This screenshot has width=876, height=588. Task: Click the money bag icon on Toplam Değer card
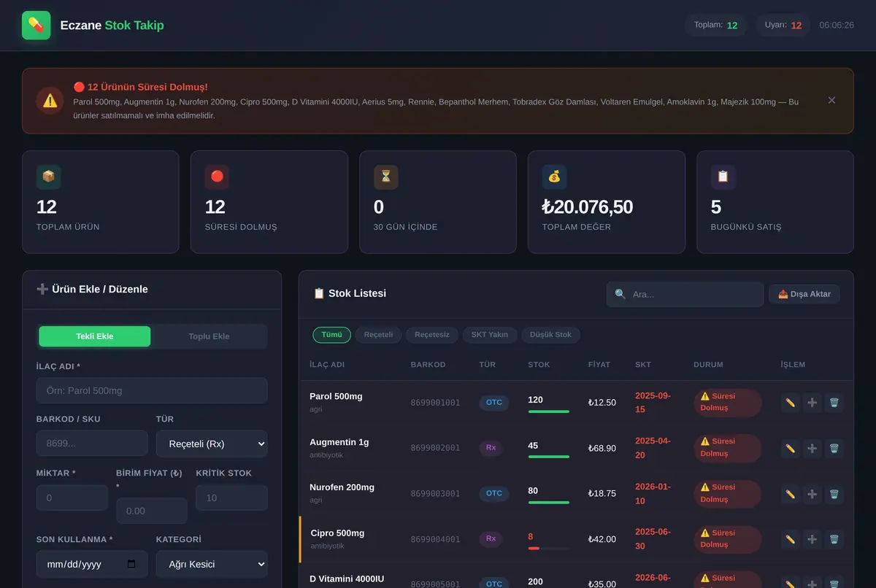coord(555,177)
